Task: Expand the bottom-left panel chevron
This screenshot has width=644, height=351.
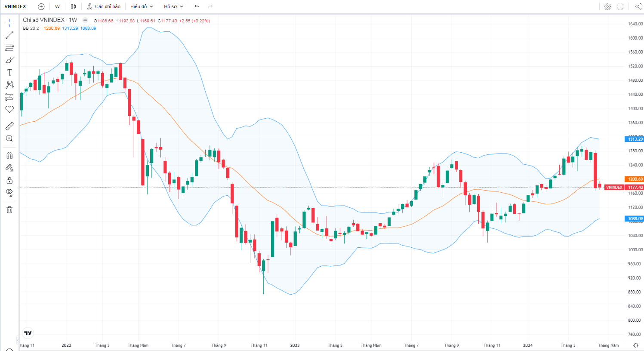Action: click(x=9, y=349)
